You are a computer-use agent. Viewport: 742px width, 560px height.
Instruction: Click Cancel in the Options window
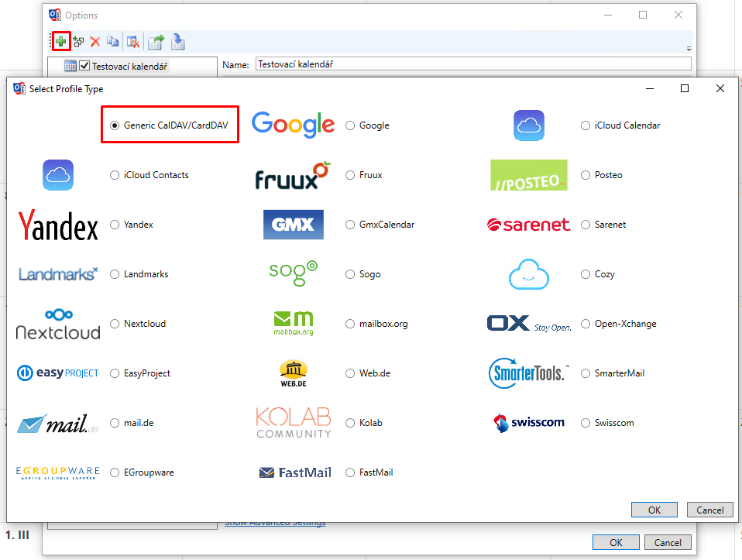point(668,542)
